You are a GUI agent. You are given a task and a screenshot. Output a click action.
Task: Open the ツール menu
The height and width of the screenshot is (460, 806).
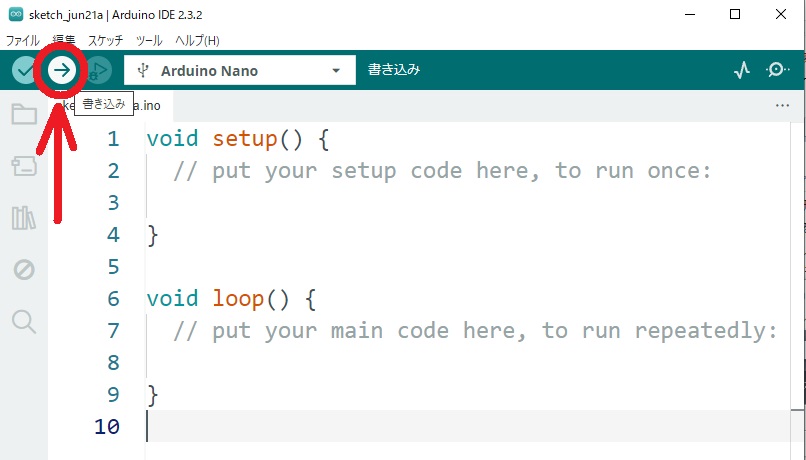click(x=149, y=41)
